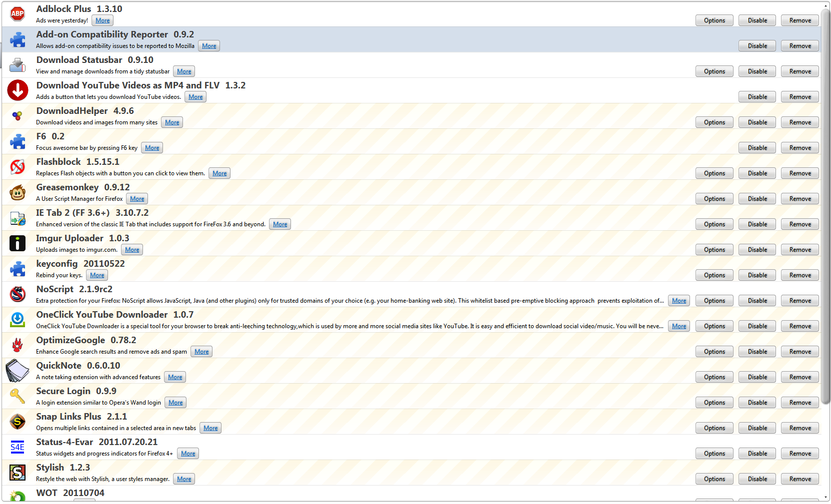Disable Flashblock
Screen dimensions: 831x504
click(757, 173)
